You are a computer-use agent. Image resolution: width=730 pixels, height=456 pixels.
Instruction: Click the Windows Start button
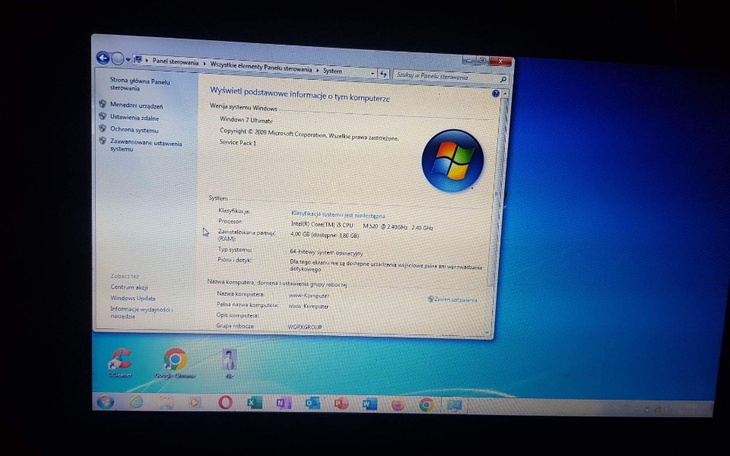(104, 401)
